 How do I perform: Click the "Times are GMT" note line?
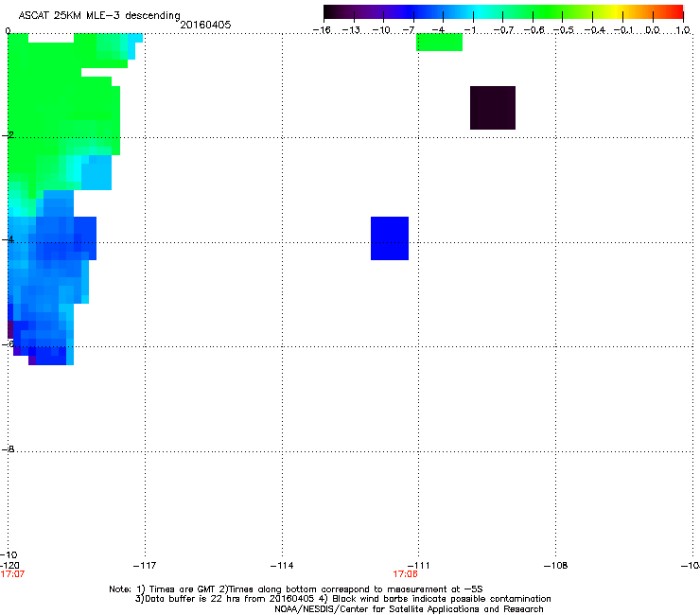tap(296, 589)
